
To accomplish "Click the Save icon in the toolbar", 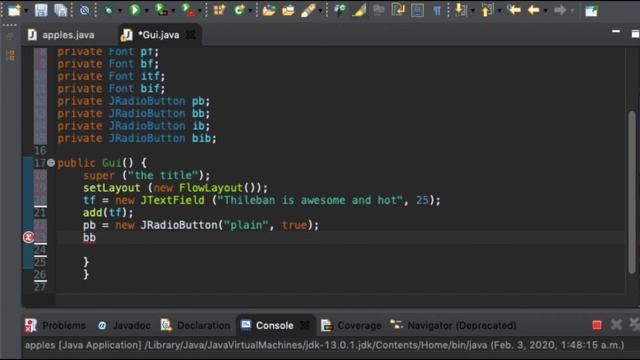I will tap(41, 10).
